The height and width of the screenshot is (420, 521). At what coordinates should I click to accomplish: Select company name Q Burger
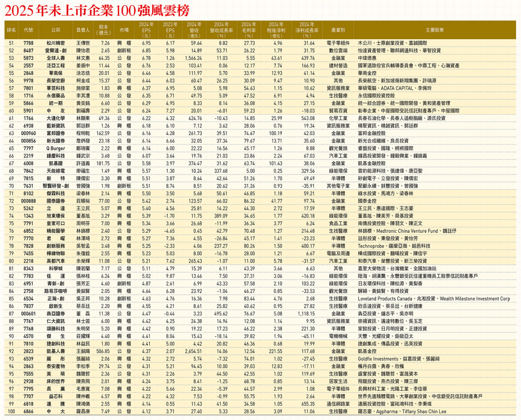[55, 149]
